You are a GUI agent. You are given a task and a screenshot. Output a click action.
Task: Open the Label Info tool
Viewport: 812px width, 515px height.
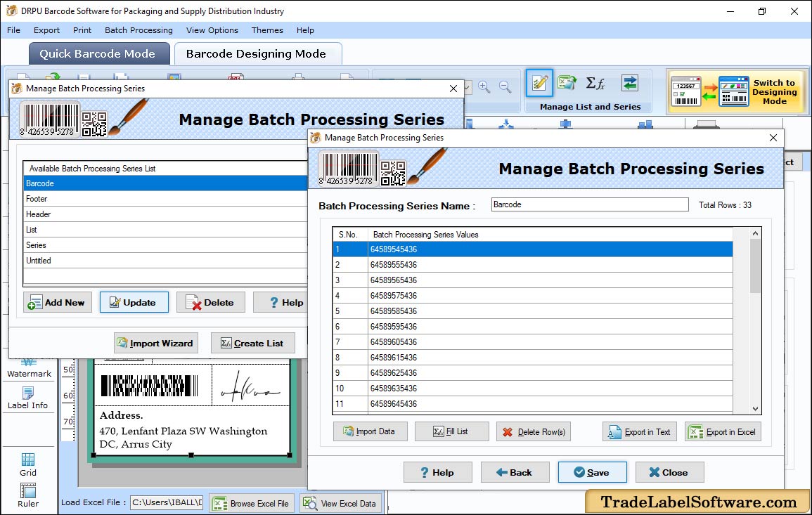pos(27,398)
